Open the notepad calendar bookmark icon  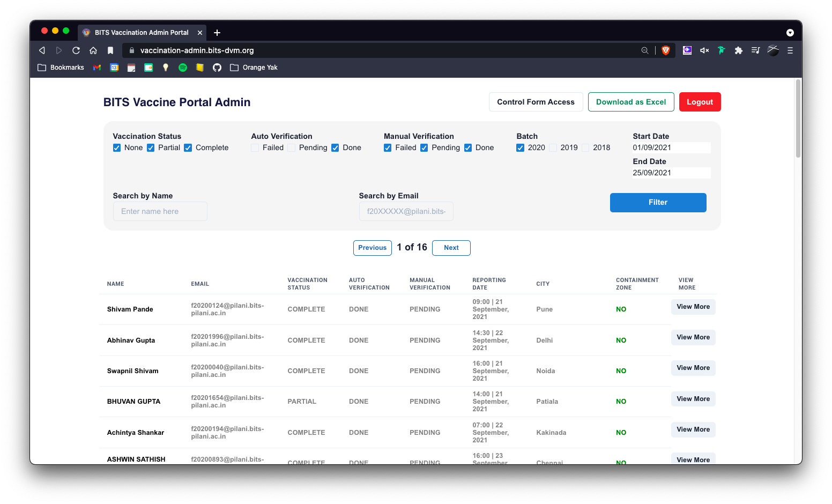[131, 68]
